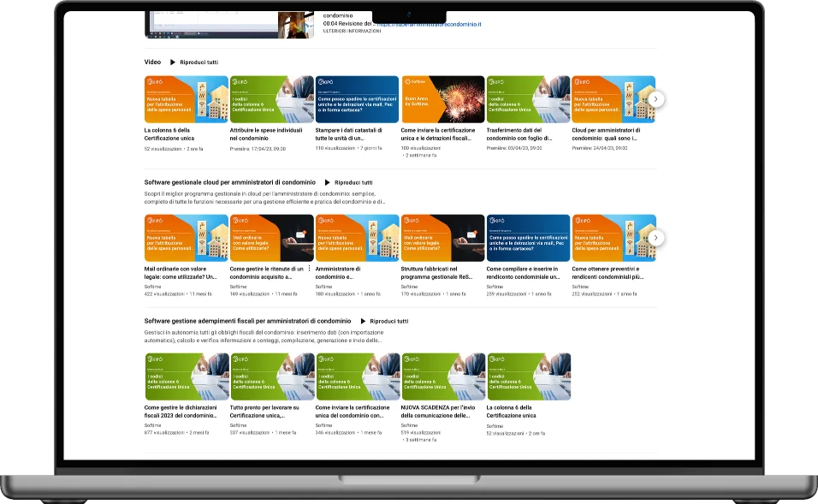Open title 'La colonna 6' in adempimenti fiscali row
The image size is (818, 504).
pos(512,412)
